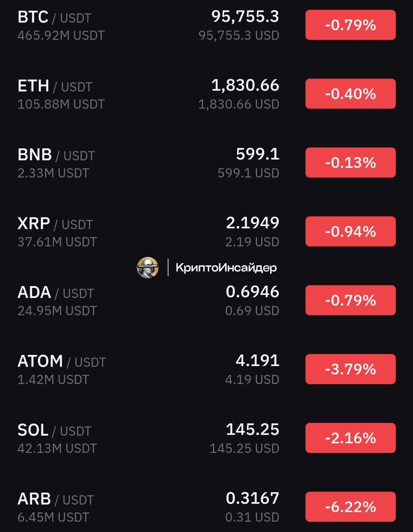
Task: Open the ADA / USDT market
Action: pyautogui.click(x=206, y=300)
